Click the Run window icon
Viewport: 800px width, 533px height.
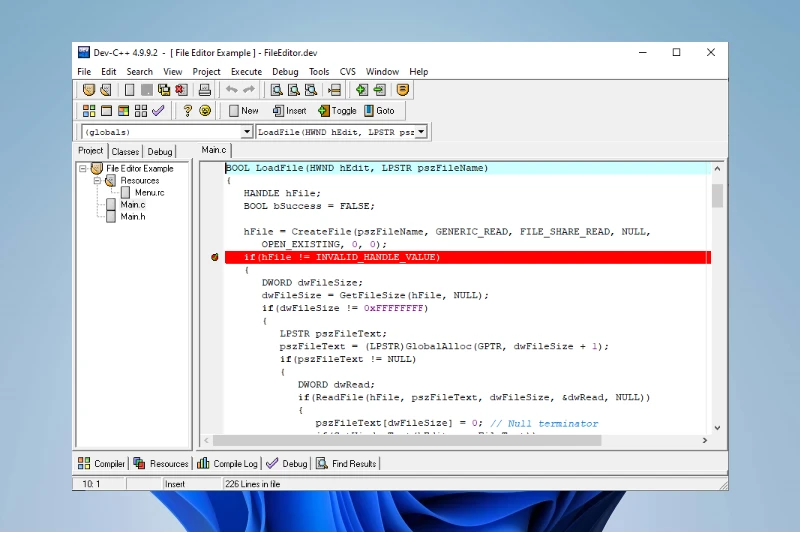coord(106,111)
